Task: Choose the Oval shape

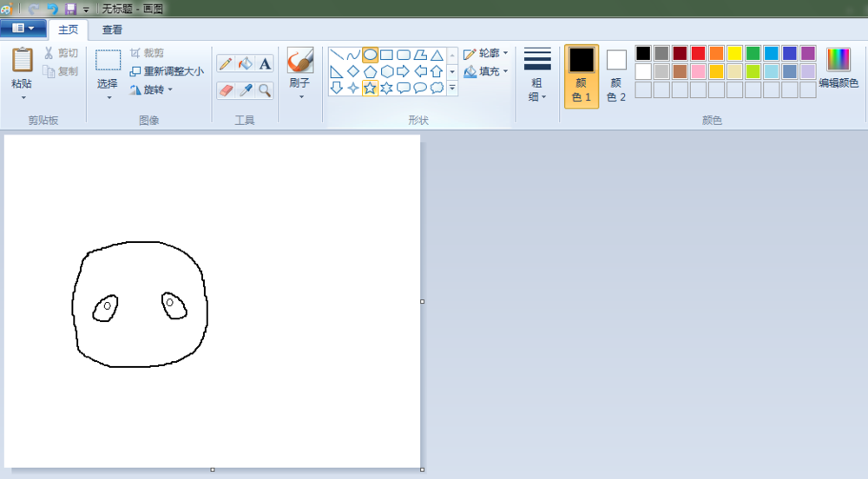Action: click(x=370, y=55)
